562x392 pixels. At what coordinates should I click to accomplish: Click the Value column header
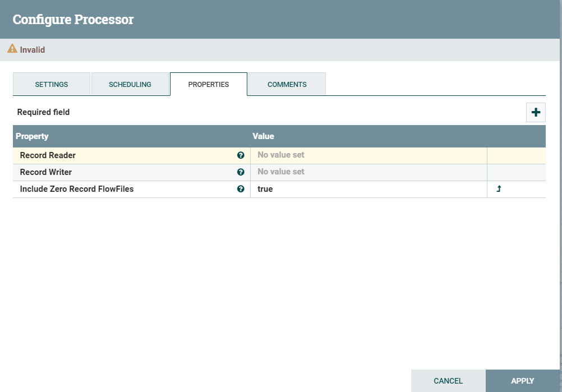pyautogui.click(x=263, y=136)
